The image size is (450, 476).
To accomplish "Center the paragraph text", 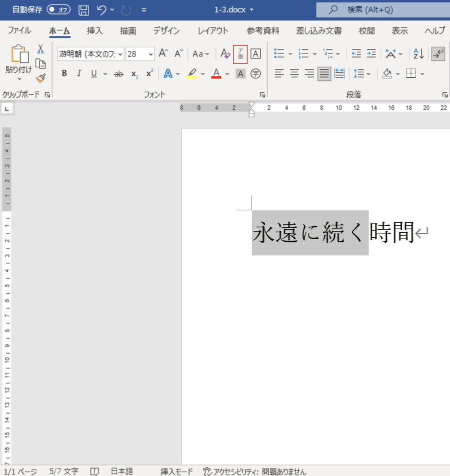I will click(294, 74).
